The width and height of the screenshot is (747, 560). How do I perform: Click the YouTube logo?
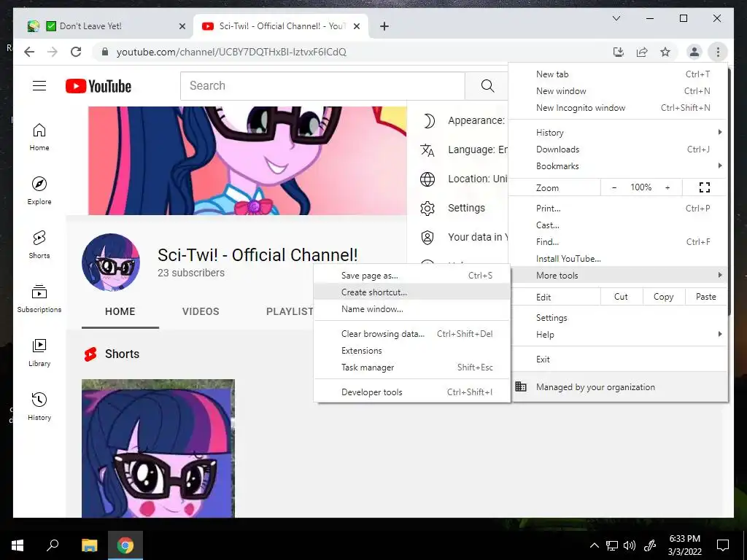tap(98, 86)
